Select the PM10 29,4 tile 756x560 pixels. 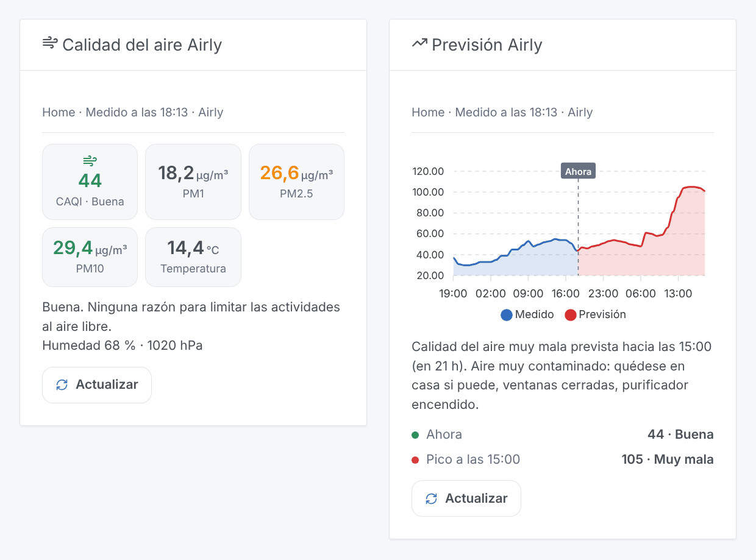[x=90, y=257]
